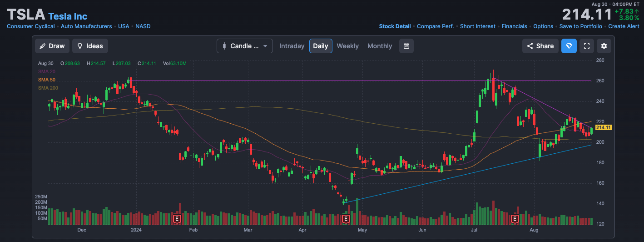This screenshot has width=644, height=242.
Task: Switch to Weekly timeframe
Action: (347, 46)
